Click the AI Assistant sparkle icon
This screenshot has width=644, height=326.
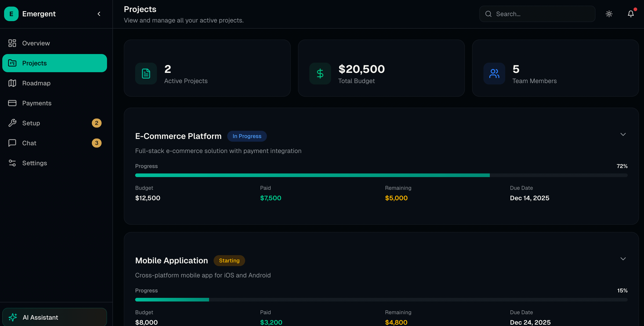point(13,317)
